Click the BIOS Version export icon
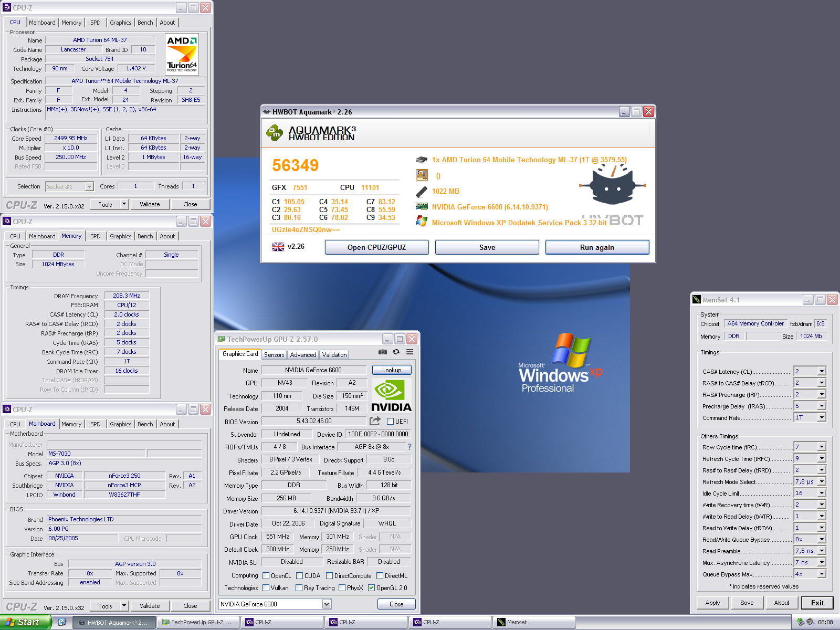 375,421
